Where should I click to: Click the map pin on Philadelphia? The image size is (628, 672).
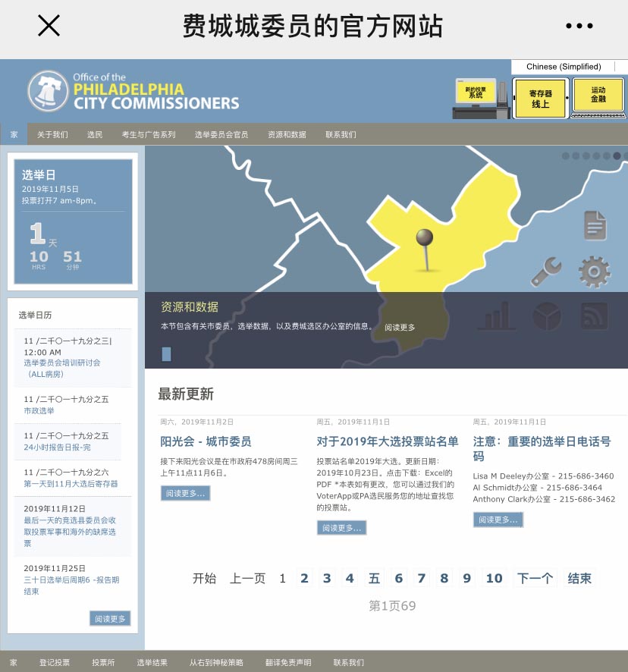click(x=425, y=250)
